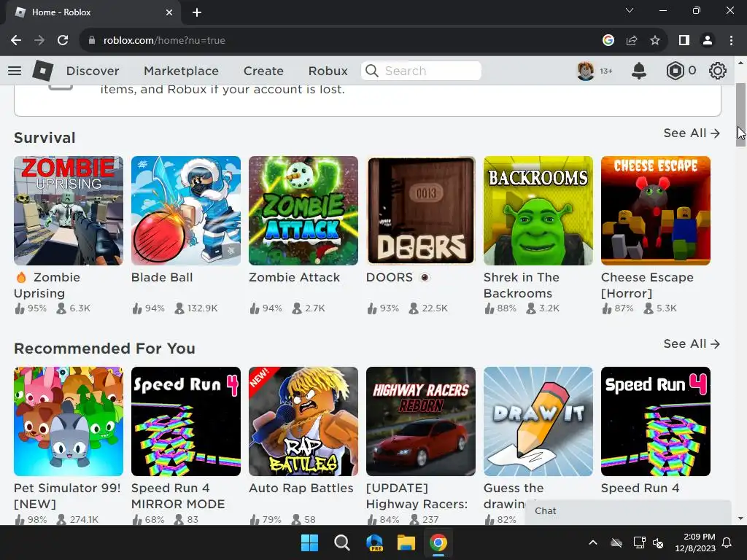Viewport: 747px width, 560px height.
Task: Click the Auto Rap Battles title link
Action: (x=301, y=488)
